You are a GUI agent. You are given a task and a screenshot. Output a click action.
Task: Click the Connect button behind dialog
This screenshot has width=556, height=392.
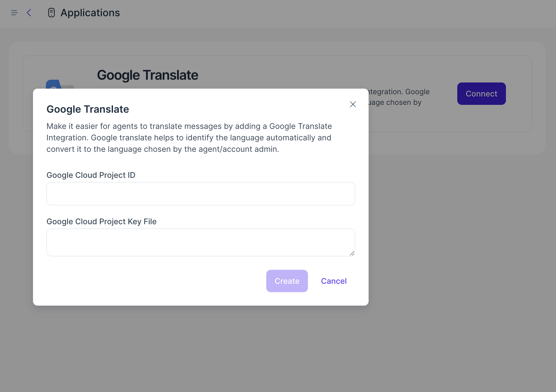[x=481, y=94]
